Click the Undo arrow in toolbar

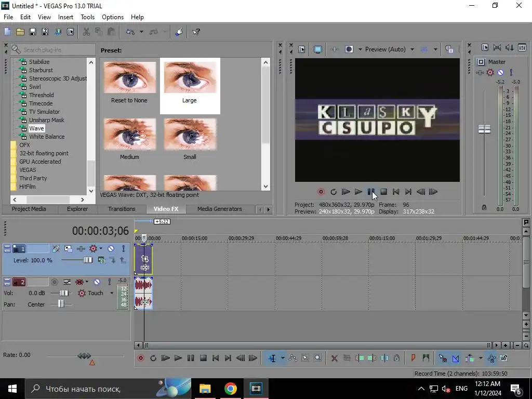130,32
